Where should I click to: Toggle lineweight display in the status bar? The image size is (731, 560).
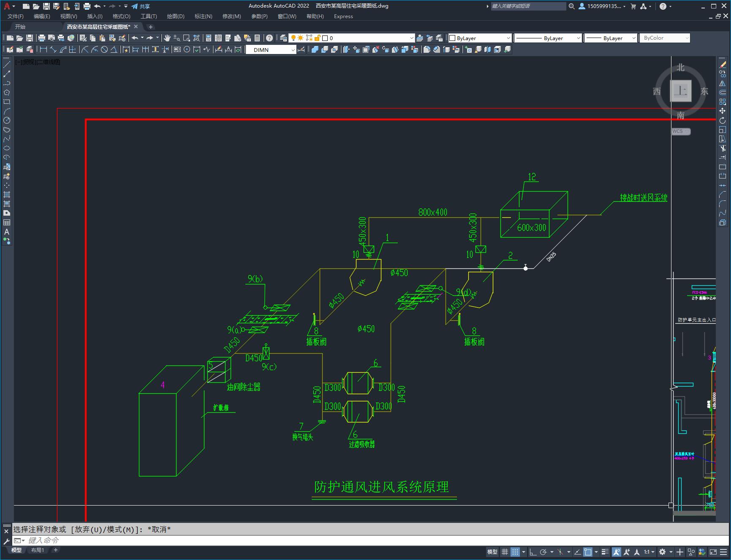[605, 552]
